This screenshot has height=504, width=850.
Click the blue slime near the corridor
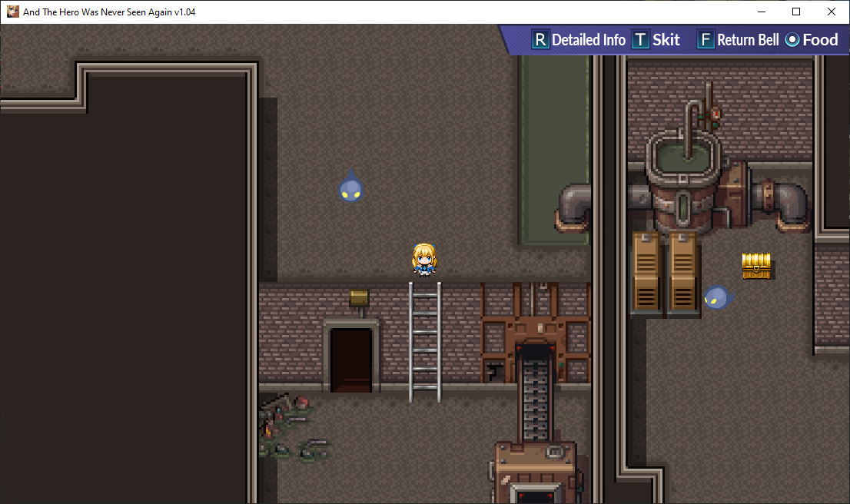point(350,186)
